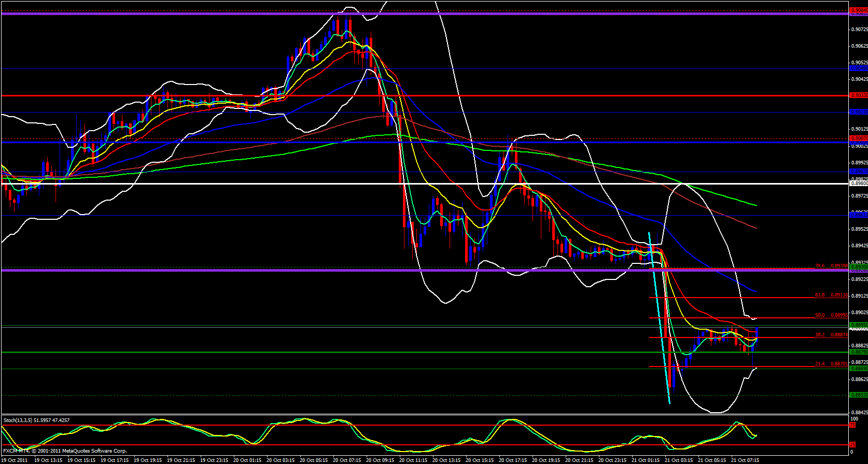Click the 0.90330 red price label
The height and width of the screenshot is (464, 868).
point(858,95)
